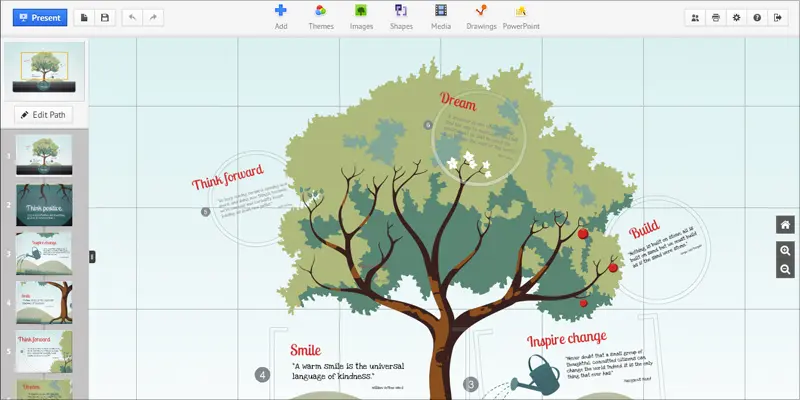This screenshot has height=400, width=800.
Task: Open the Images menu
Action: pyautogui.click(x=361, y=17)
